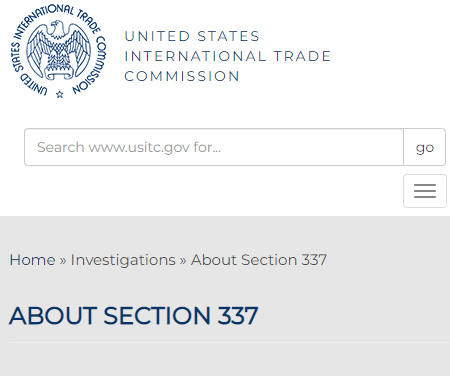450x376 pixels.
Task: Click the "UNITED STATES" line of the title
Action: click(x=192, y=36)
